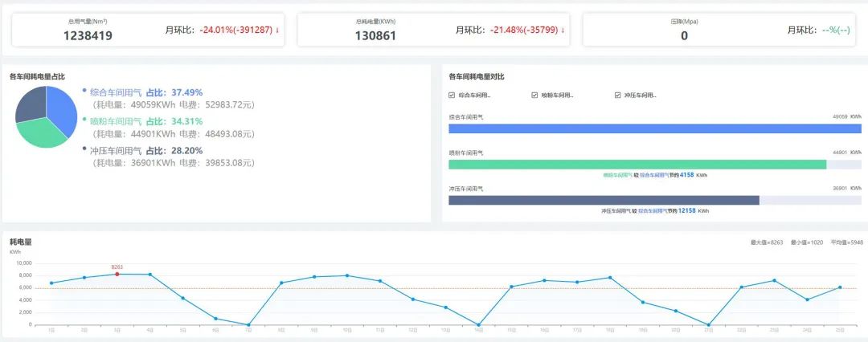Click green bullet dot beside 喷粉车间用气 legend
This screenshot has width=868, height=342.
tap(84, 119)
